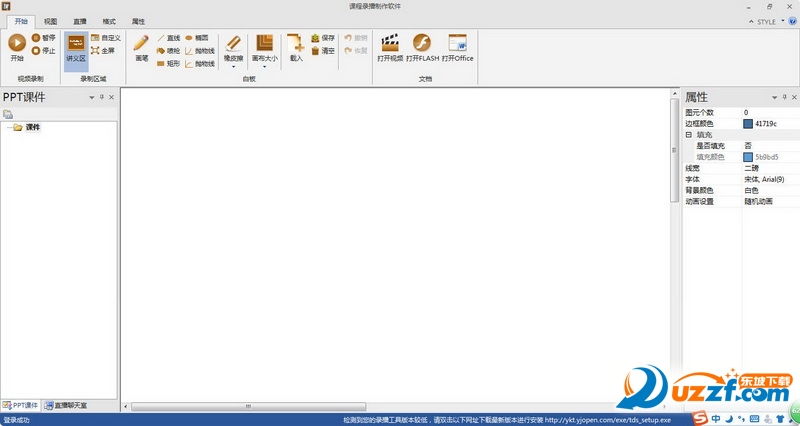Start recording with the 开始 play button

pyautogui.click(x=17, y=47)
